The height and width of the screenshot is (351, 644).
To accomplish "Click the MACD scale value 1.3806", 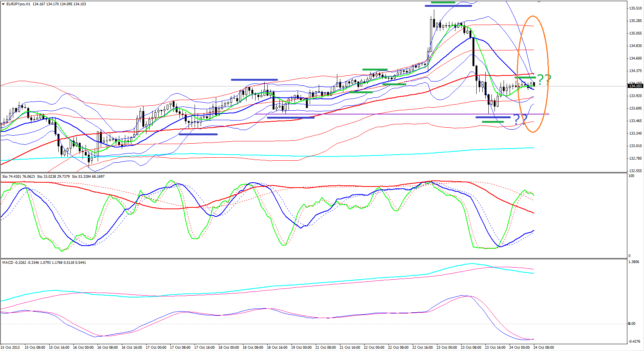I will coord(634,262).
